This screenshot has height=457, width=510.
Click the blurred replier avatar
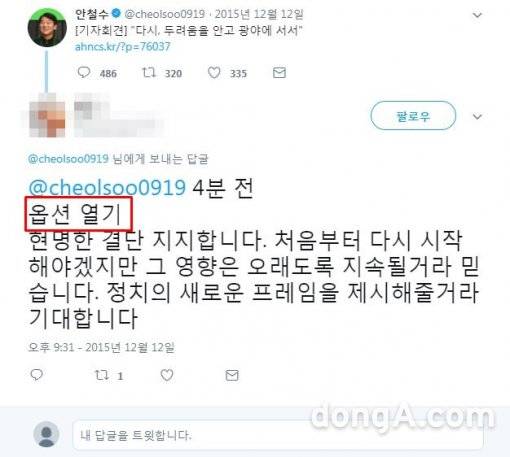(47, 116)
